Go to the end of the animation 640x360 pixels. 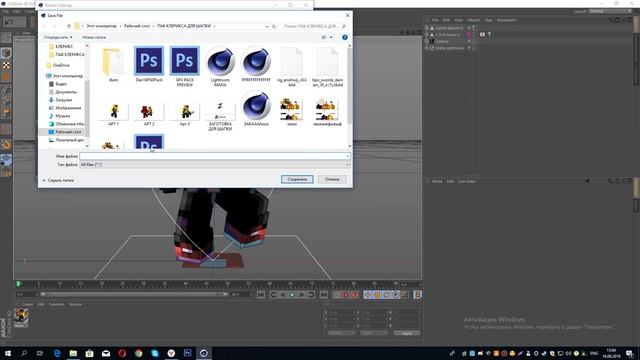(x=324, y=295)
